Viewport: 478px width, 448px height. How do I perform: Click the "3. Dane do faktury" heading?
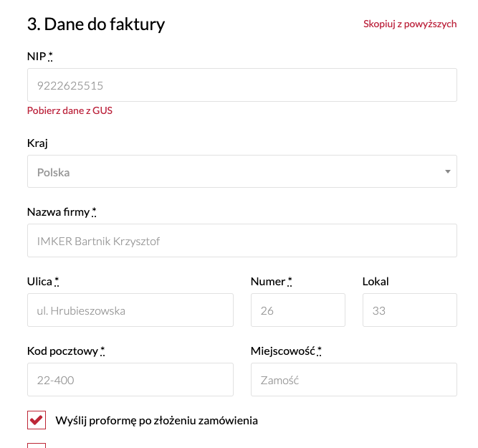pos(96,24)
